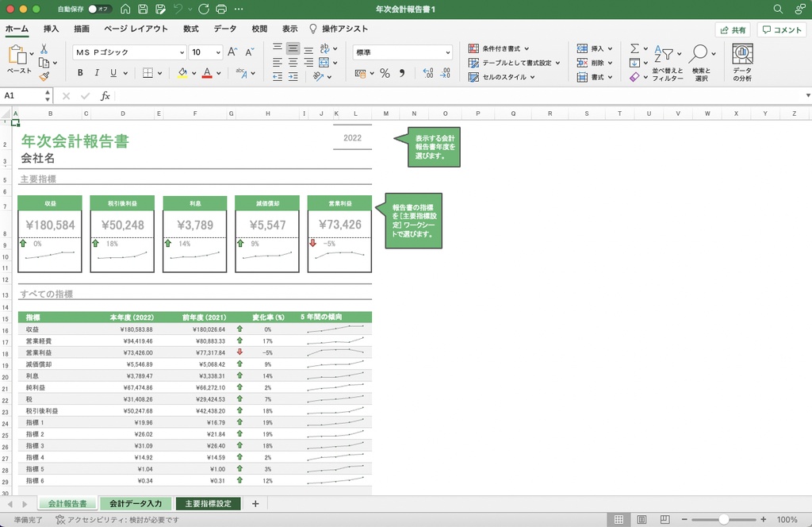This screenshot has height=527, width=812.
Task: Toggle the AutoSave switch
Action: (x=99, y=9)
